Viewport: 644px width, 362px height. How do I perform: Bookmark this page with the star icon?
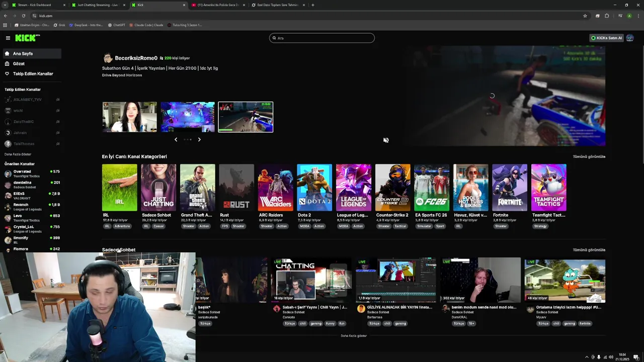(585, 16)
